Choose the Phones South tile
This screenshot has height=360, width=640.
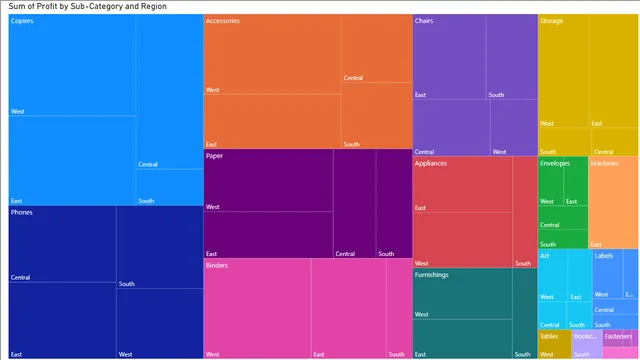click(x=160, y=247)
